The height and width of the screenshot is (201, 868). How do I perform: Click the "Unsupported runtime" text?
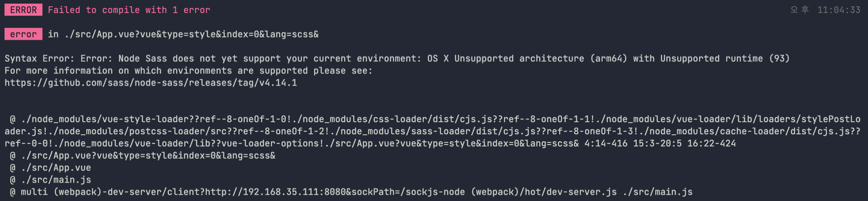[711, 59]
